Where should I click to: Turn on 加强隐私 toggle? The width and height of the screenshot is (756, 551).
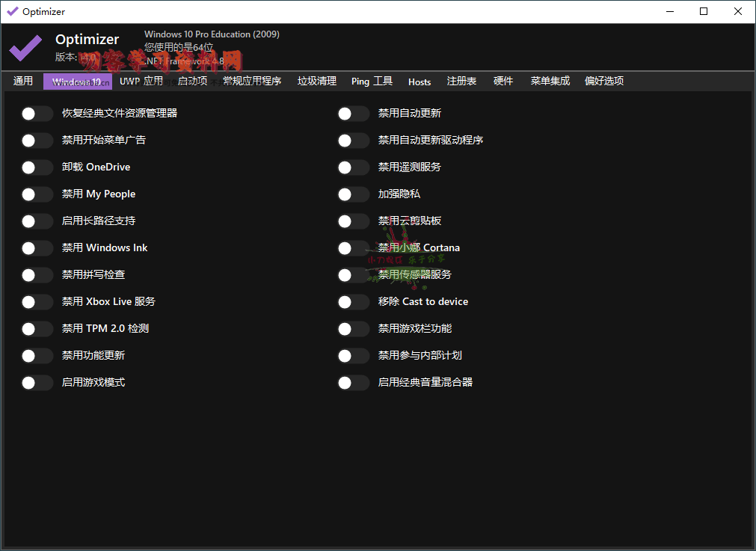click(x=353, y=194)
